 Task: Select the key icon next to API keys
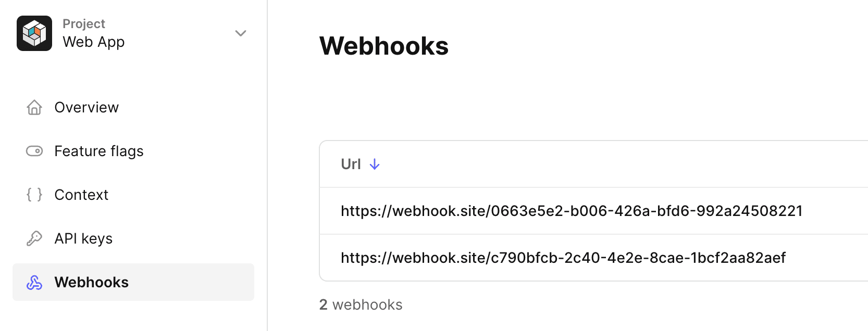coord(33,238)
